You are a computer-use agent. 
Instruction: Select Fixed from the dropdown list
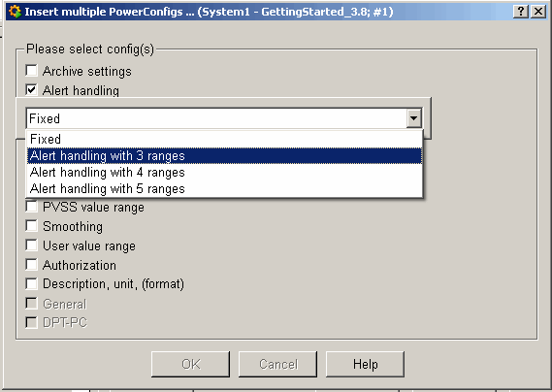[x=224, y=139]
